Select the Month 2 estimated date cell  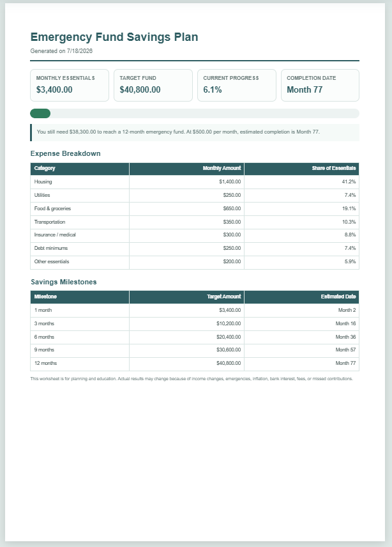click(302, 310)
